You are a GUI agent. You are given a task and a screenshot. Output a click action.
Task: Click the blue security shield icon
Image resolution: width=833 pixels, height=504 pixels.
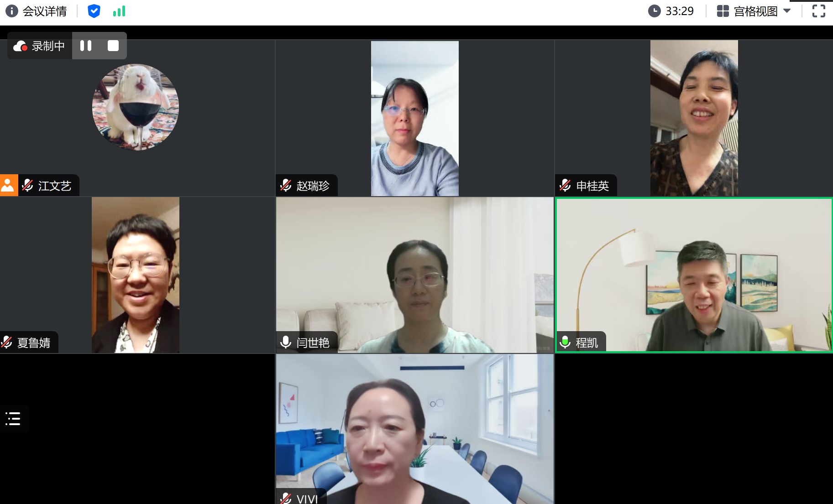pos(94,11)
